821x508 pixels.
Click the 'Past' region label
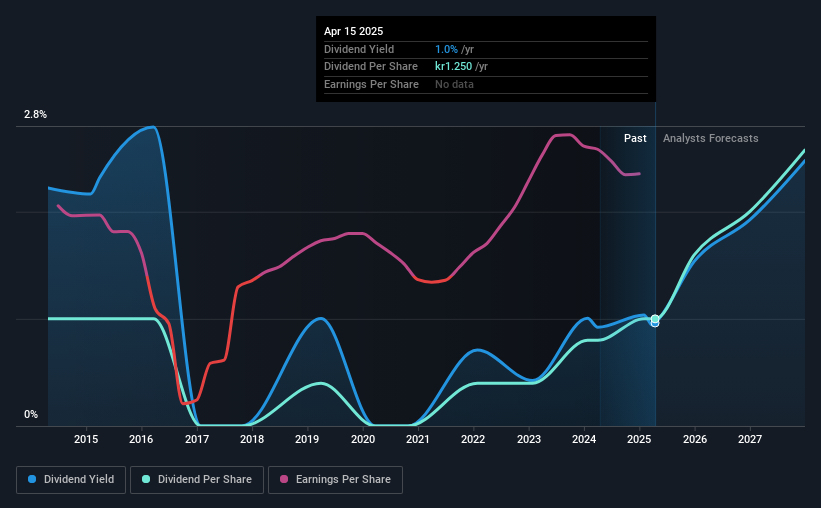635,138
